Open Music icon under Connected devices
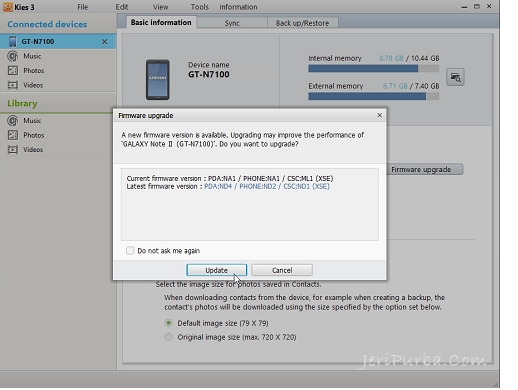 [x=13, y=56]
